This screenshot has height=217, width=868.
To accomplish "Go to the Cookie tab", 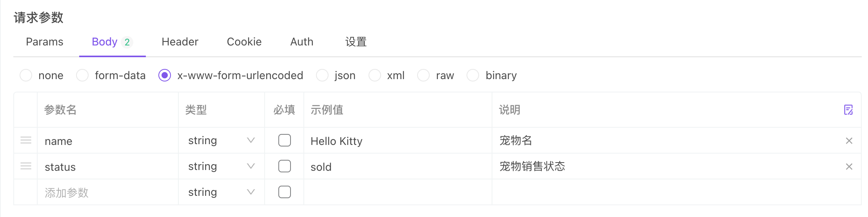I will coord(244,42).
